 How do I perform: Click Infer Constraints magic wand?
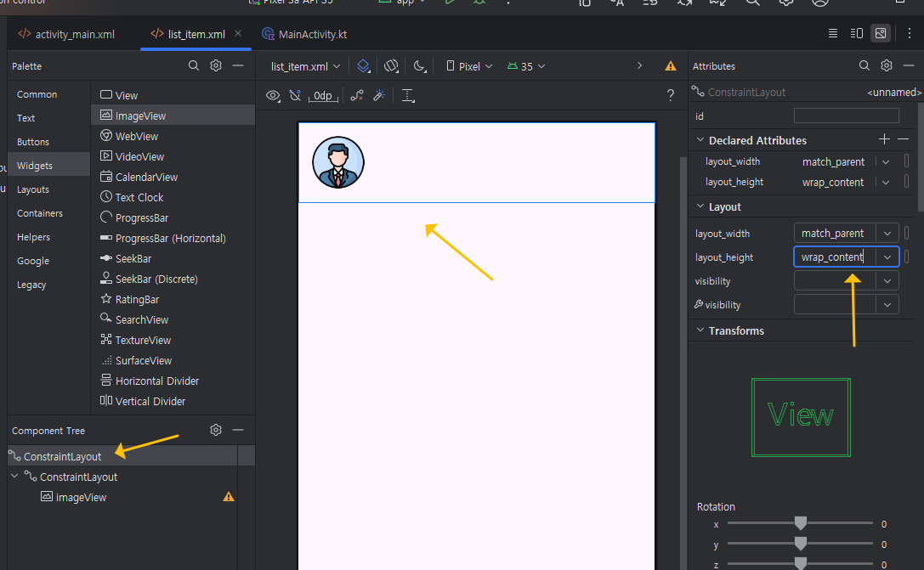click(x=379, y=95)
